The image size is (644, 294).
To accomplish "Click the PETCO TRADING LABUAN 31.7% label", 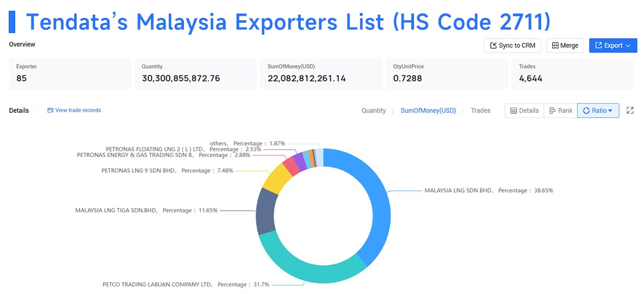I will pos(186,284).
